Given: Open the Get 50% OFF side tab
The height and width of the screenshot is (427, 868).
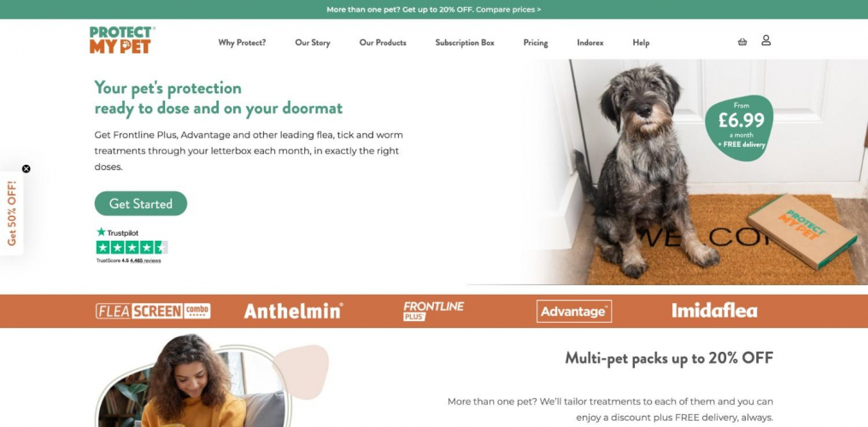Looking at the screenshot, I should [x=12, y=213].
